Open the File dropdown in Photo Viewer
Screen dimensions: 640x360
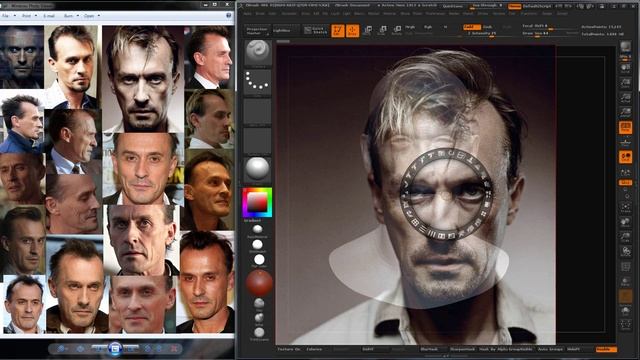pyautogui.click(x=9, y=16)
